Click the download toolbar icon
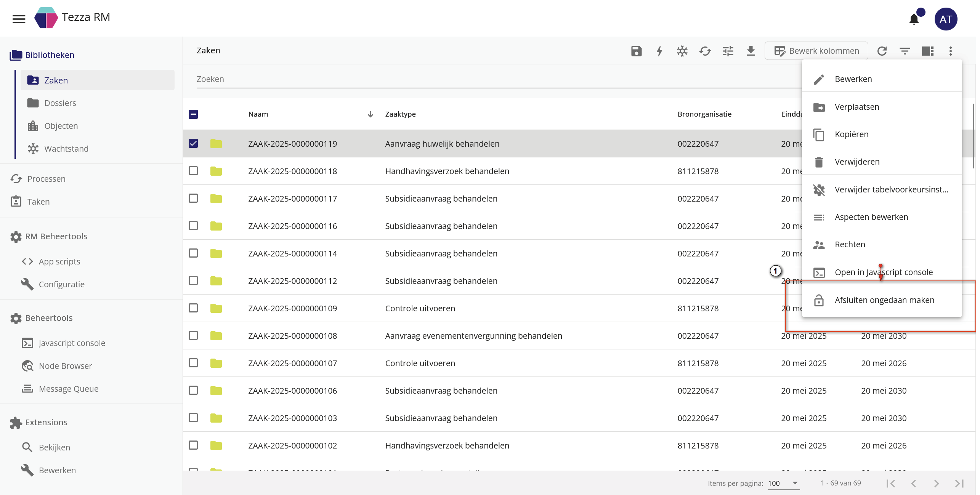This screenshot has width=980, height=495. click(x=751, y=51)
